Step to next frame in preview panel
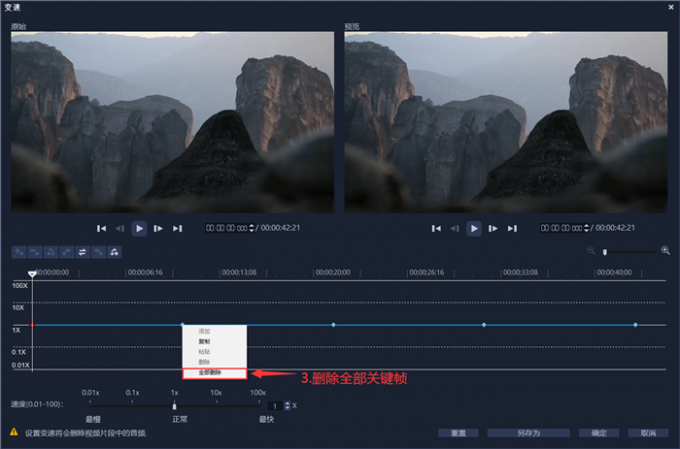This screenshot has width=680, height=449. 492,228
